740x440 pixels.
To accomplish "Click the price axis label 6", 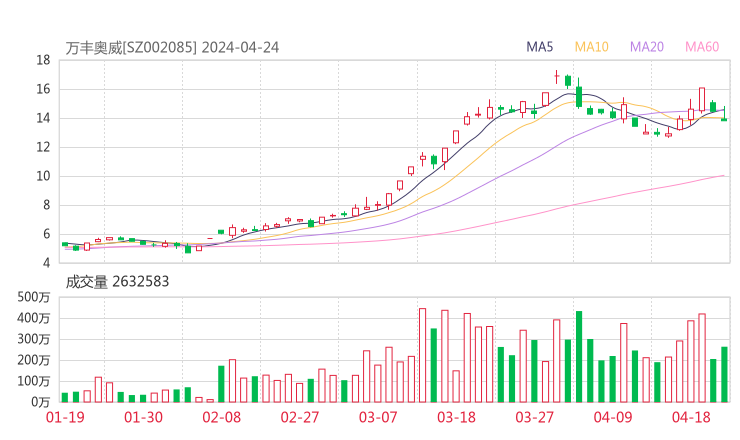I will 46,234.
